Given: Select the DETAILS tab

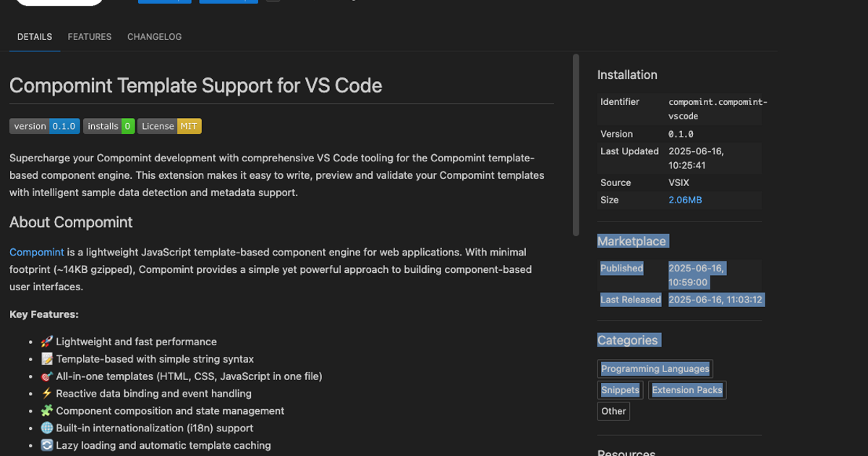Looking at the screenshot, I should point(35,37).
